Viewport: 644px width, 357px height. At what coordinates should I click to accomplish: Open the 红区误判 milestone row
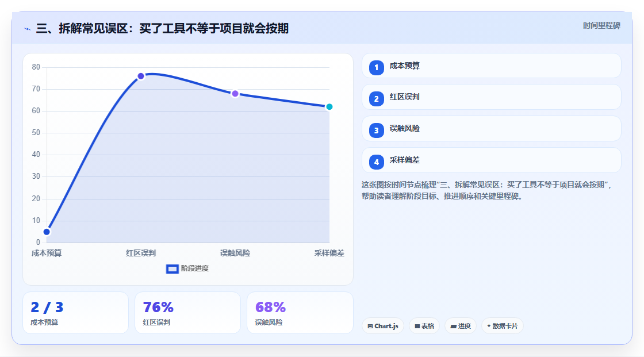point(491,97)
